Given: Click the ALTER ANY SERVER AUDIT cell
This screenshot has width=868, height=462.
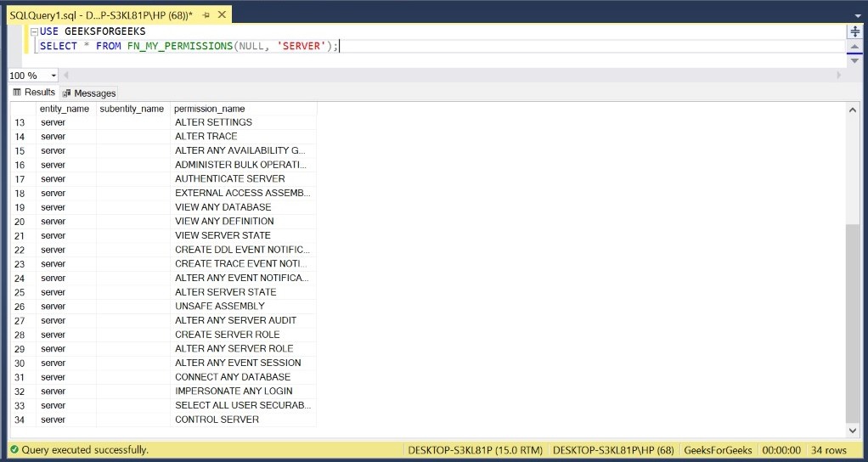Looking at the screenshot, I should tap(244, 320).
